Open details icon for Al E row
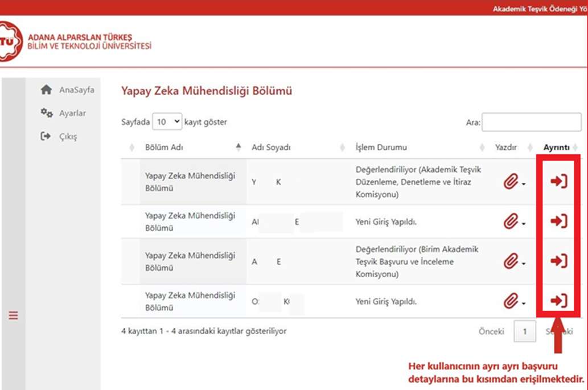 tap(559, 221)
